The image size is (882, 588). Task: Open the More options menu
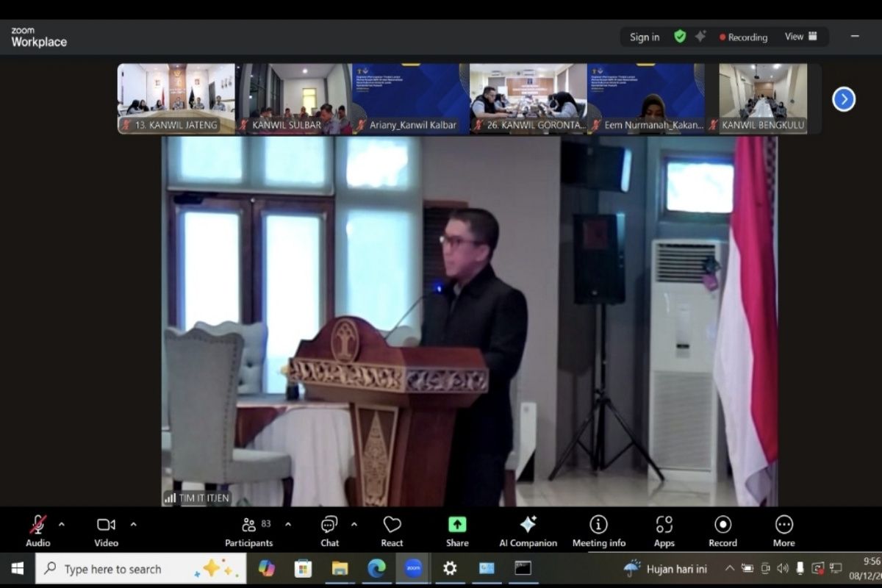pyautogui.click(x=784, y=531)
